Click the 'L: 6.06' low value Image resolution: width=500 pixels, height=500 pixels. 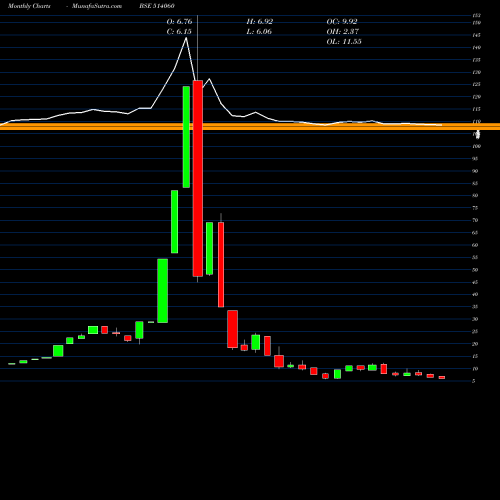pyautogui.click(x=259, y=31)
